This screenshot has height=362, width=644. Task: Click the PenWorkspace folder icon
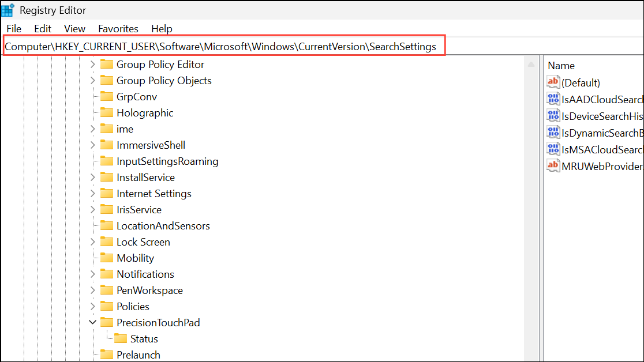click(x=107, y=290)
